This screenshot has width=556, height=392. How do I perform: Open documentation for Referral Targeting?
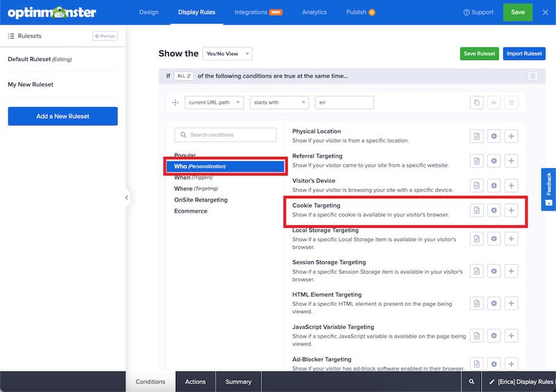tap(477, 161)
